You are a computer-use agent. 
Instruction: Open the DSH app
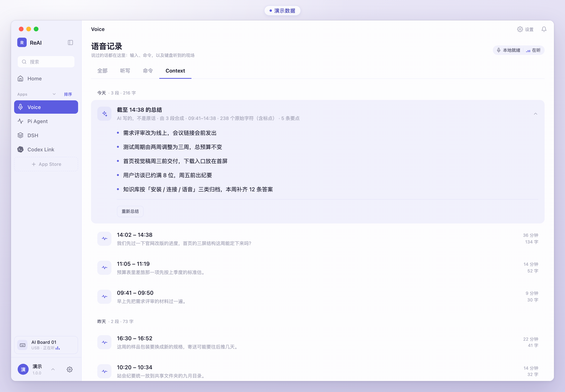click(x=46, y=135)
